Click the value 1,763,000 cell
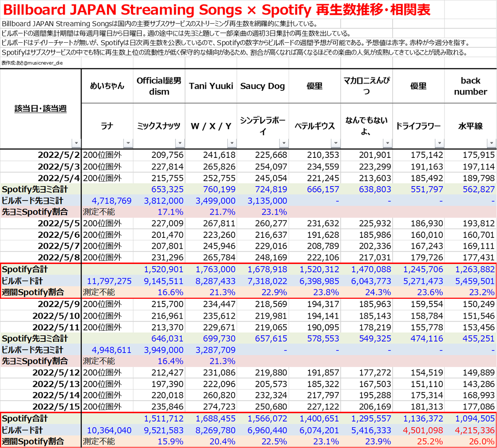 211,269
